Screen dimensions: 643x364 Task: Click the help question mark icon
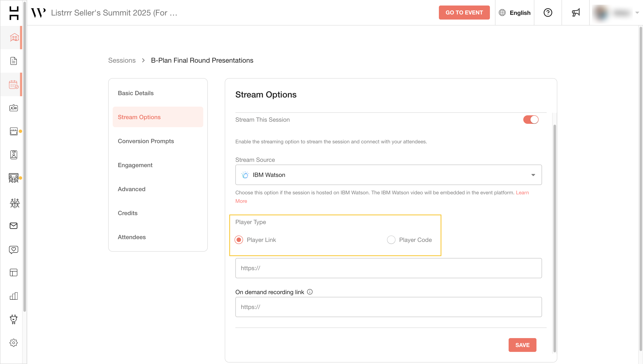[548, 13]
